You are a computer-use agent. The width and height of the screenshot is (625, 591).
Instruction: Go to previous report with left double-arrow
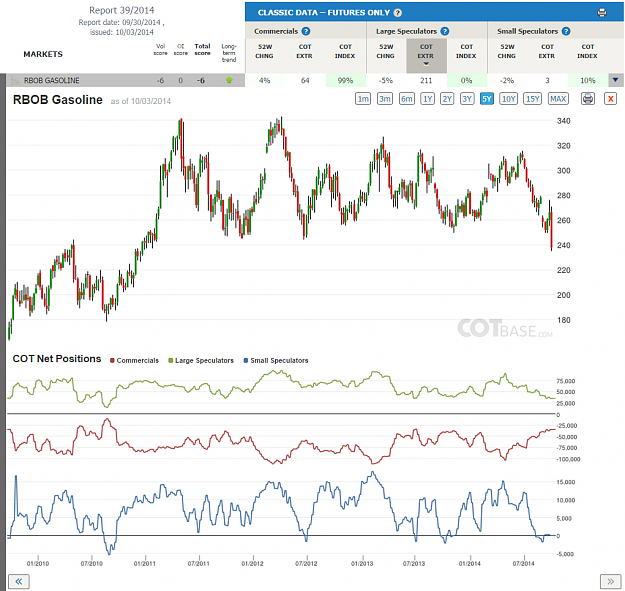click(18, 581)
